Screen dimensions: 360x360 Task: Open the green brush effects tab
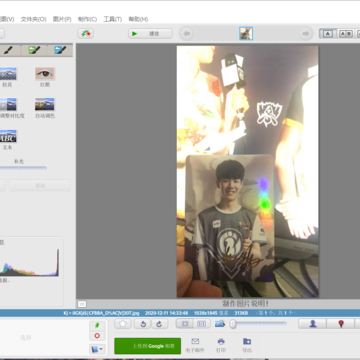coord(34,50)
